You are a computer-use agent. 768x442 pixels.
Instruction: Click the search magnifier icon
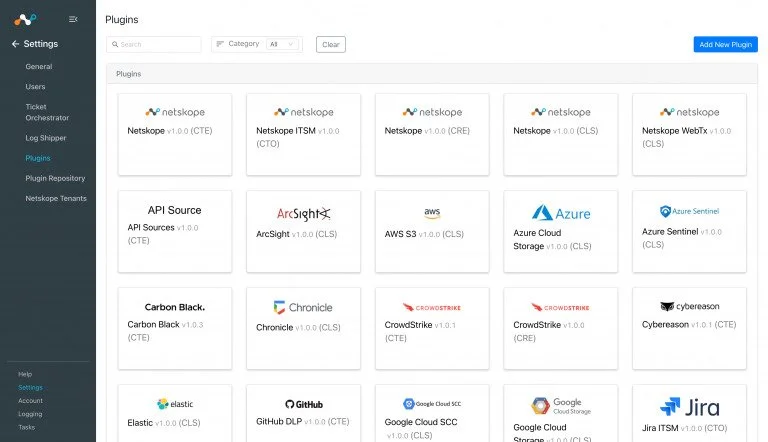point(115,44)
